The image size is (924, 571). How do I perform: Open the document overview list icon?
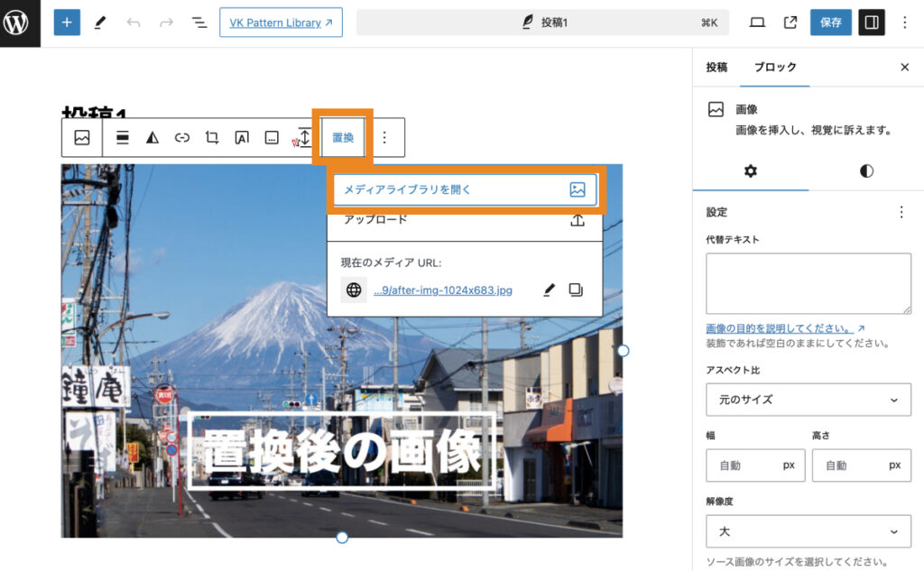tap(199, 22)
